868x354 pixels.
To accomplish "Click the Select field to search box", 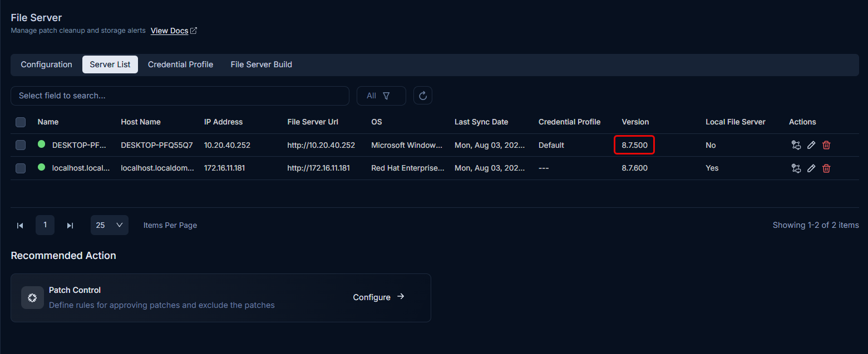I will [180, 96].
